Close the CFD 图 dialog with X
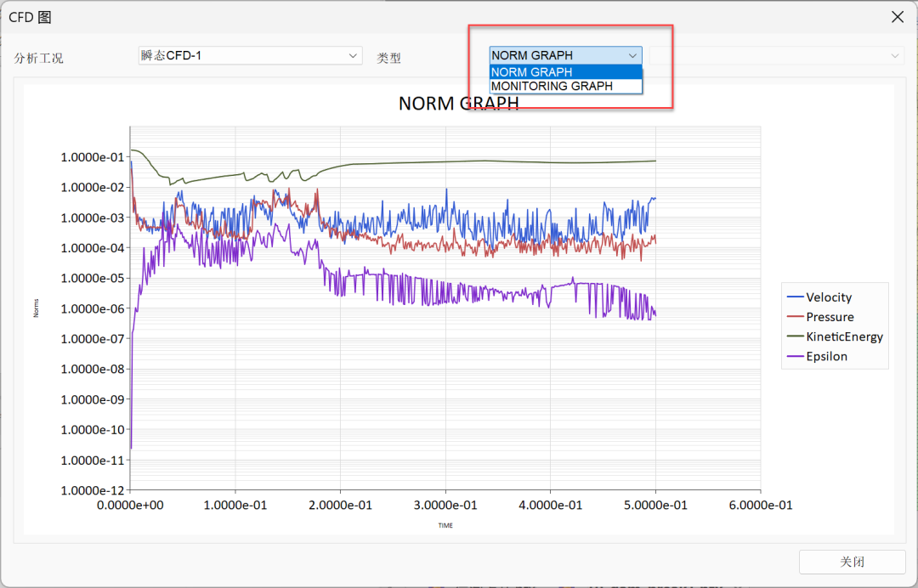This screenshot has height=588, width=918. coord(897,17)
